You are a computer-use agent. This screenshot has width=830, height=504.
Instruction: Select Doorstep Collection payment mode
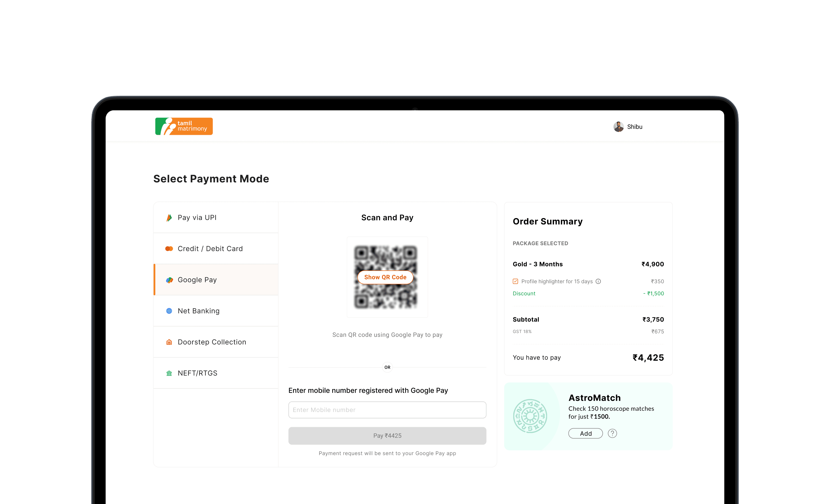216,342
